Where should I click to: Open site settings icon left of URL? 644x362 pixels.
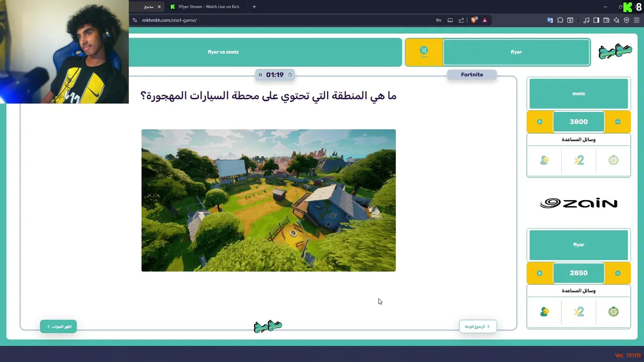134,20
